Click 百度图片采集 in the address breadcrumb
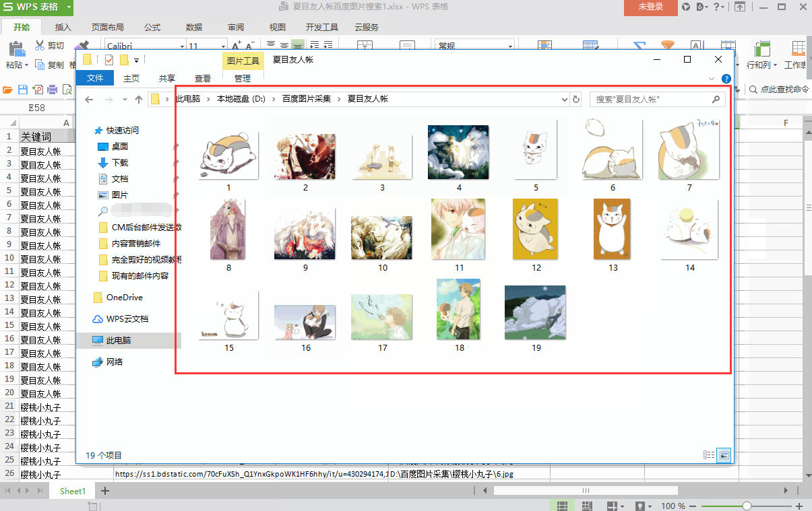This screenshot has width=812, height=511. click(x=307, y=99)
